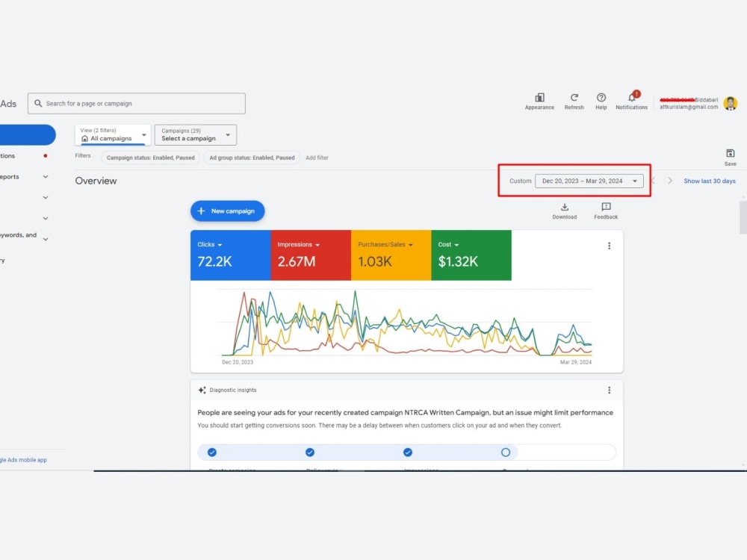Click the highlighted blue sidebar item

click(x=28, y=134)
